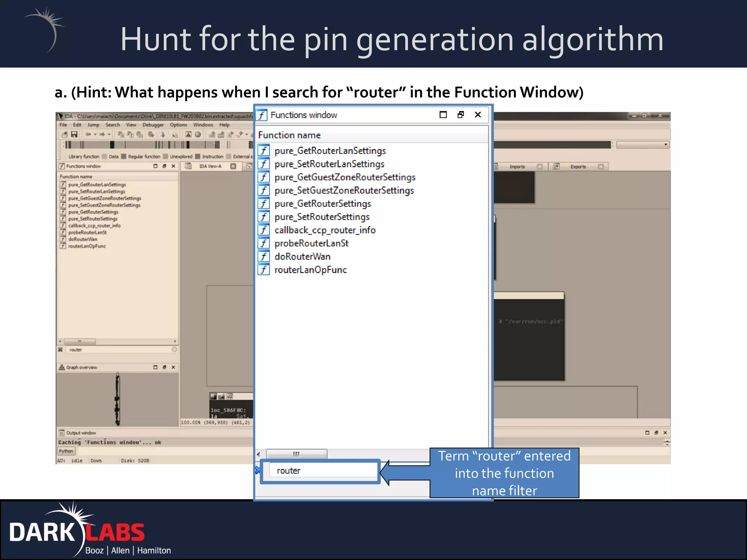Click the function icon beside pure_SetRouterSettings in enlarged list

[x=264, y=217]
